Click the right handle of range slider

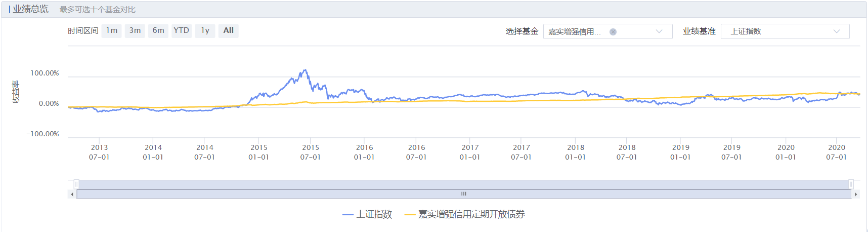coord(851,184)
